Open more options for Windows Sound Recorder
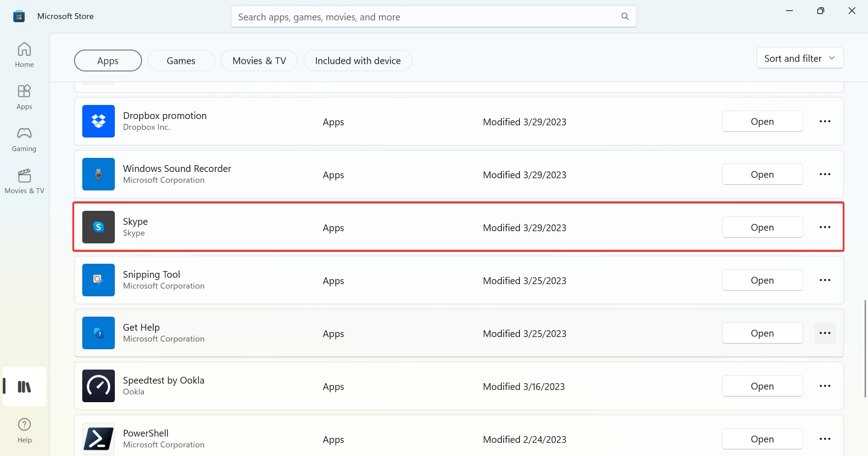 coord(825,174)
